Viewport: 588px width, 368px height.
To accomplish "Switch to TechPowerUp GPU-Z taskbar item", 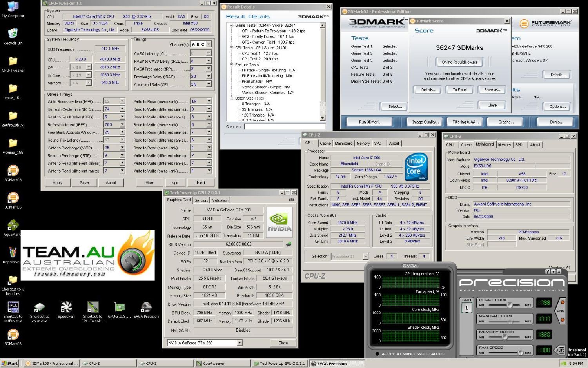I will 279,363.
